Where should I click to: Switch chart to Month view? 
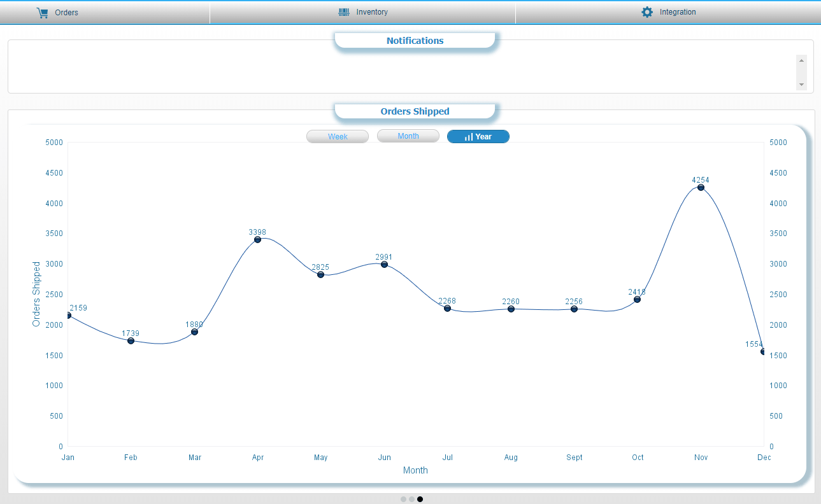click(x=408, y=136)
